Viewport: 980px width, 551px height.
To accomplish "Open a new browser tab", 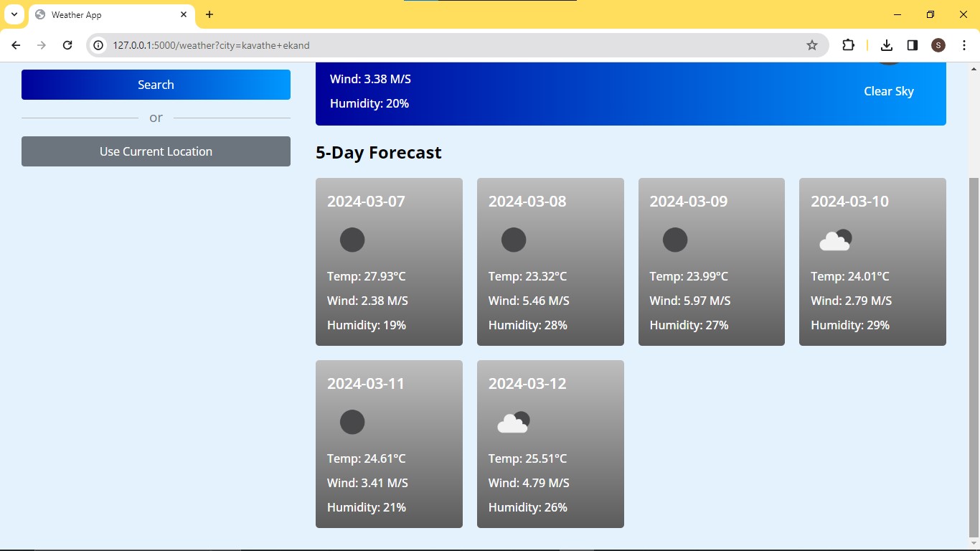I will (209, 14).
